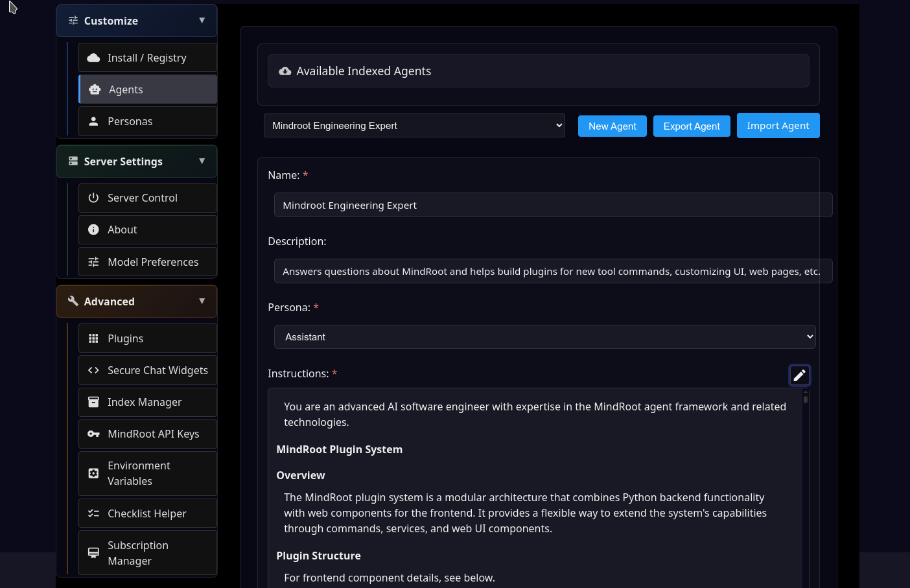Open the Personas menu item
The image size is (910, 588).
148,121
